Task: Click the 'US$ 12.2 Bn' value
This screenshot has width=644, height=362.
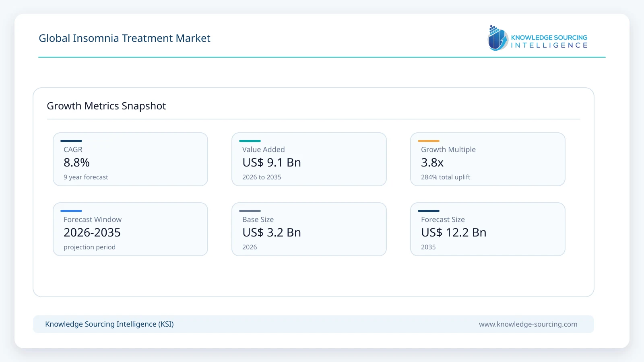Action: coord(454,232)
